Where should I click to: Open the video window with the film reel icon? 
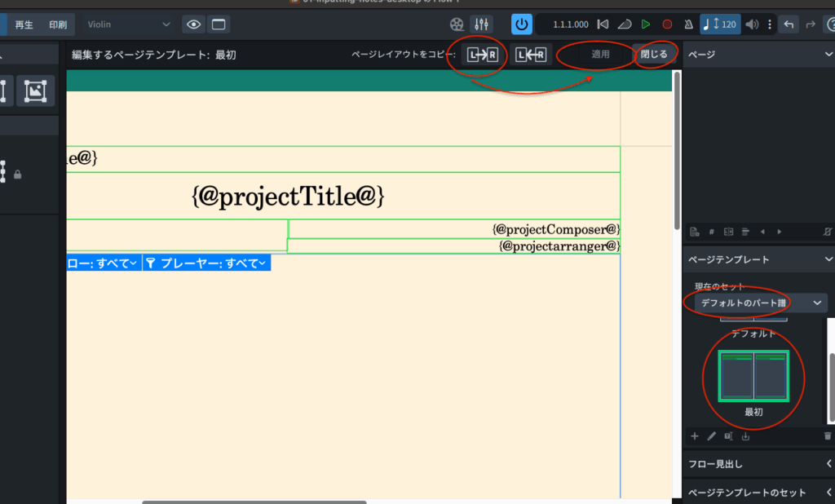pos(458,24)
